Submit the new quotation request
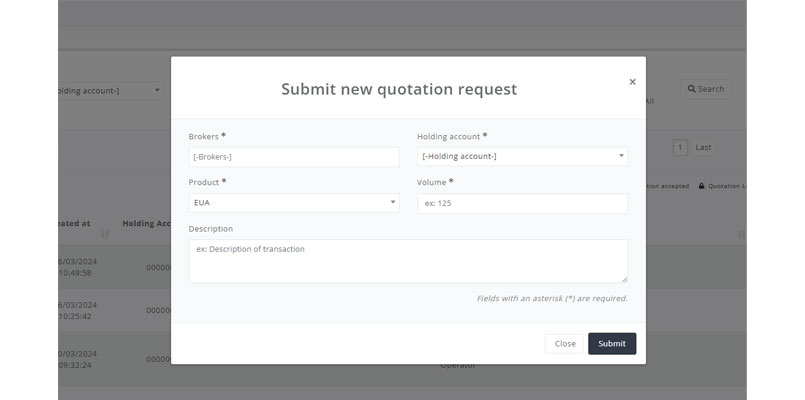The image size is (805, 400). coord(612,344)
